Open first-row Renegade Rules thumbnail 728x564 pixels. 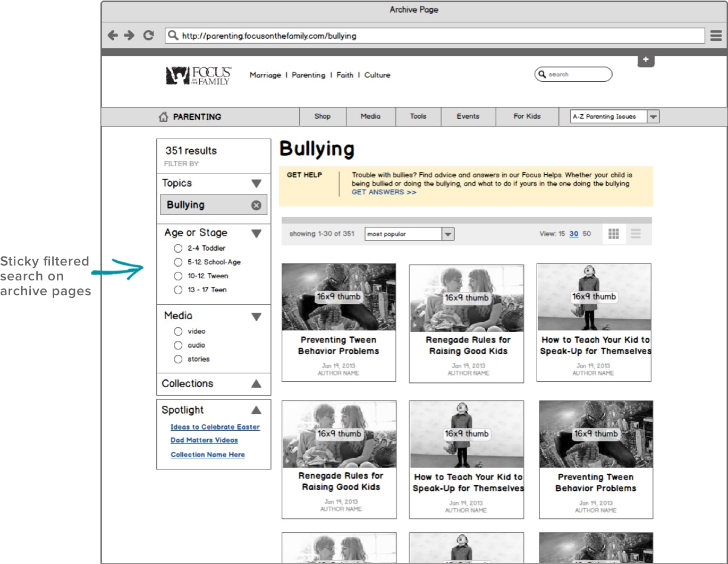tap(467, 298)
